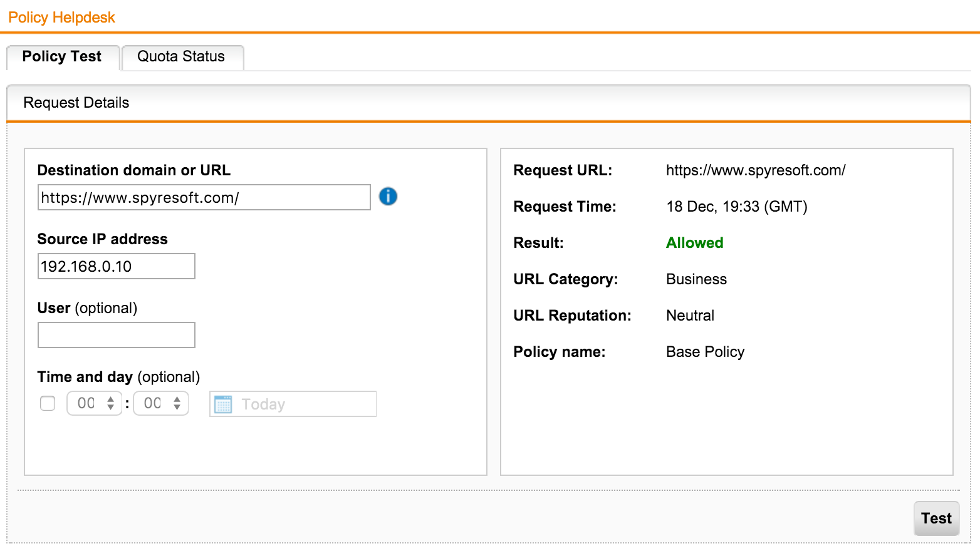Image resolution: width=980 pixels, height=556 pixels.
Task: Click the Time and day (optional) label
Action: (118, 377)
